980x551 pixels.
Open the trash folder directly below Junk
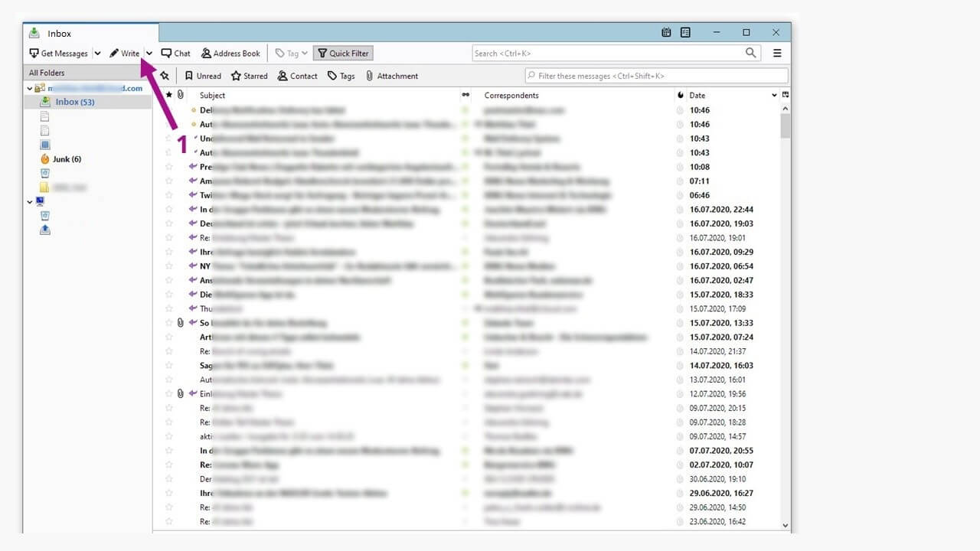(44, 173)
